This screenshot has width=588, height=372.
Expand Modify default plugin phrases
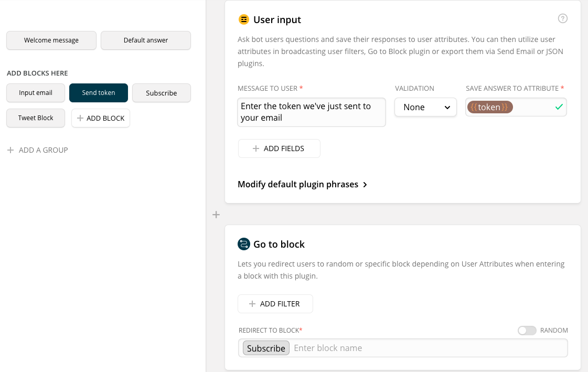point(303,185)
